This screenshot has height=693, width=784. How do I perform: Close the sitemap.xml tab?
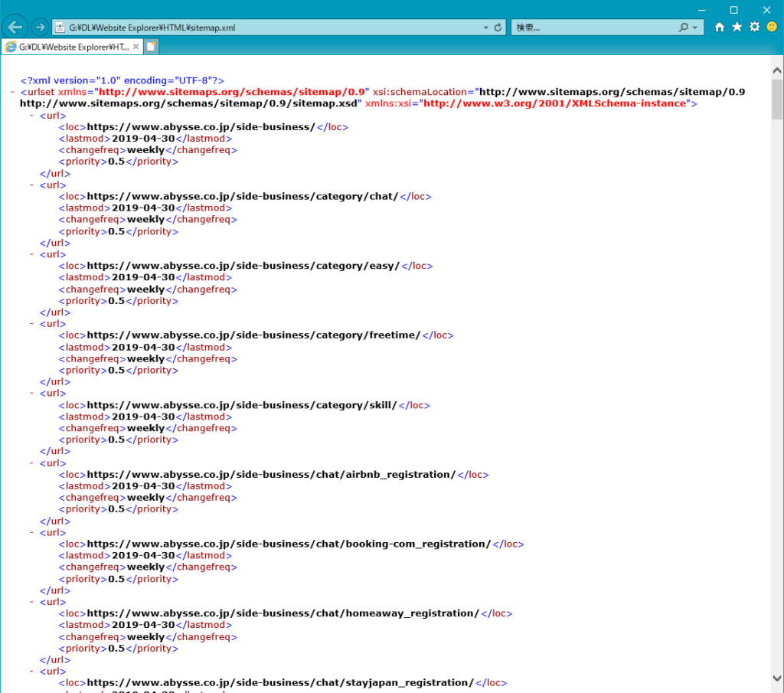pyautogui.click(x=137, y=46)
